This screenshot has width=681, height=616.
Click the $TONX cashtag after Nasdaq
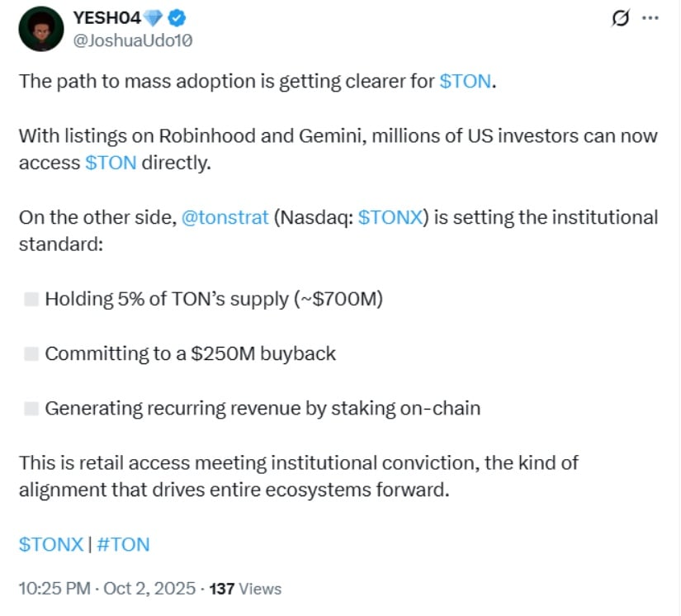coord(392,218)
